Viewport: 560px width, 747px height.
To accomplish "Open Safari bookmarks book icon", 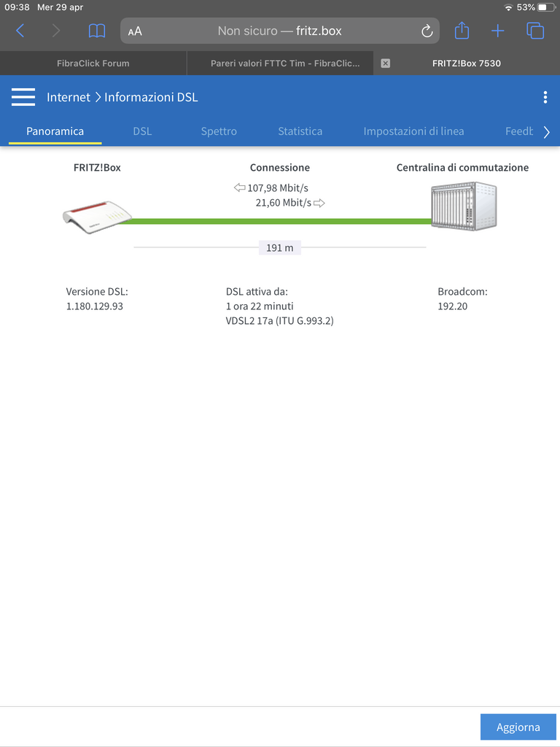I will point(97,31).
